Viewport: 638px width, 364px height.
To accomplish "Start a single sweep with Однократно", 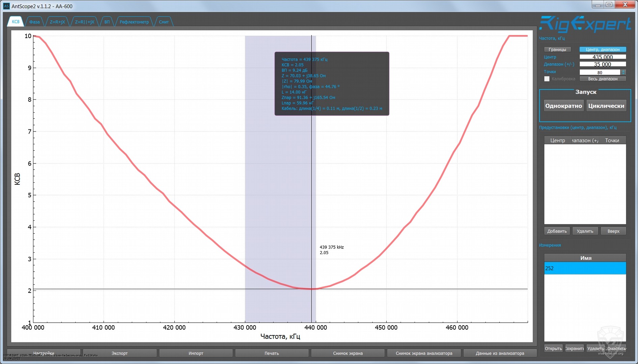I will click(x=563, y=106).
